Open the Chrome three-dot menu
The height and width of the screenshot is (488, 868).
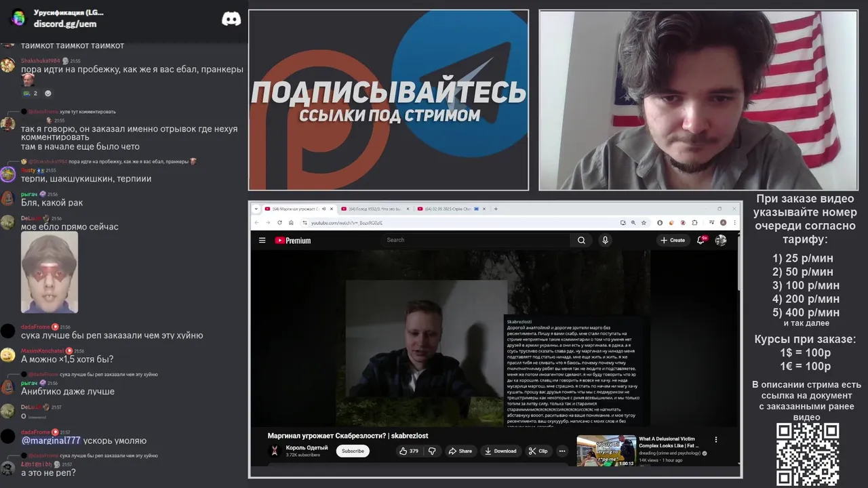[734, 222]
